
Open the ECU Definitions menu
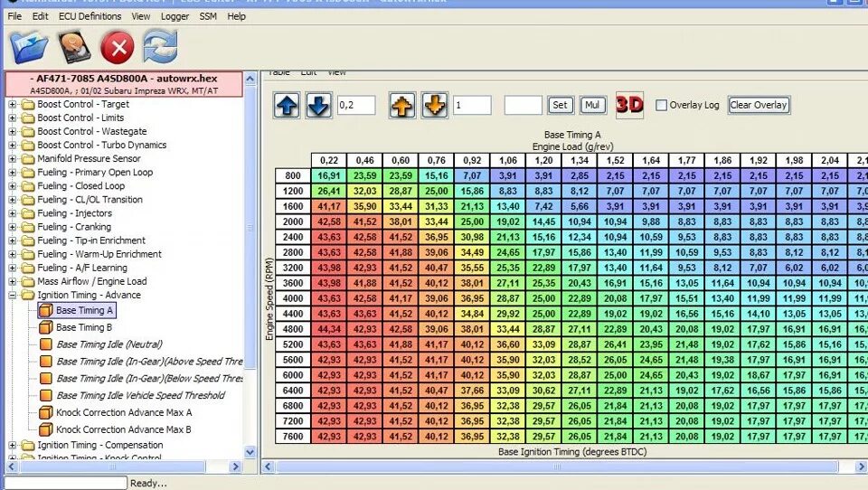coord(90,16)
